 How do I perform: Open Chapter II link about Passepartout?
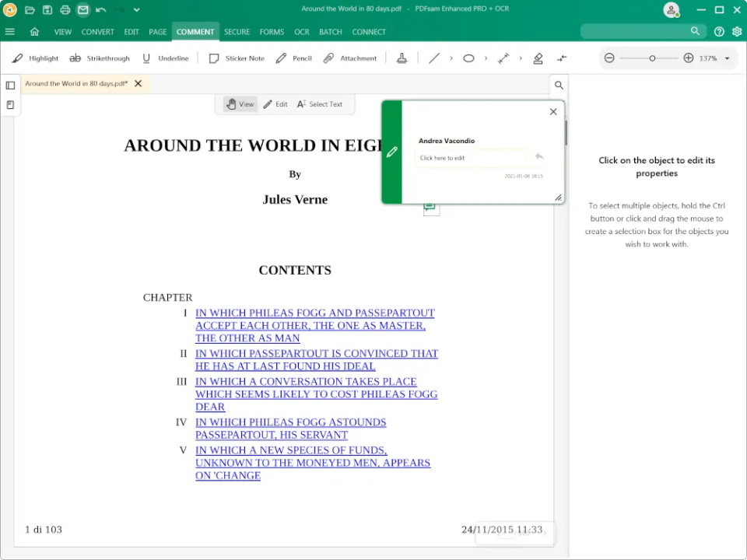tap(317, 359)
